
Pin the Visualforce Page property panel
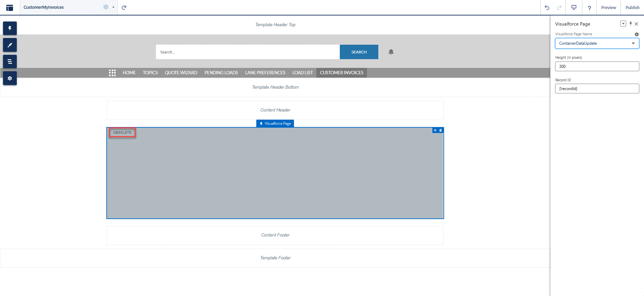click(631, 24)
